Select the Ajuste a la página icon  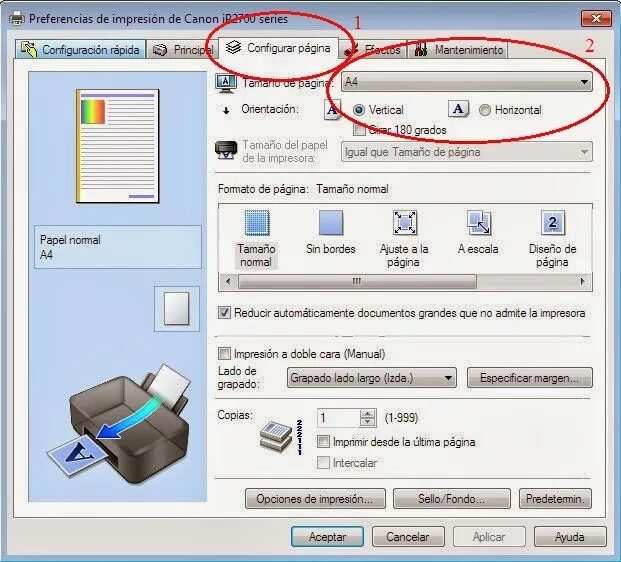point(404,223)
